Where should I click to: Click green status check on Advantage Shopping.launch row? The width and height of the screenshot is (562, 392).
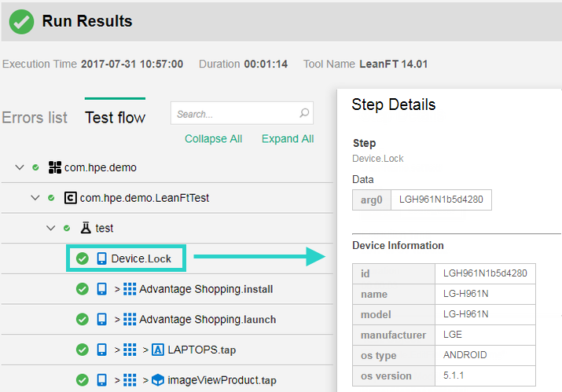[82, 320]
